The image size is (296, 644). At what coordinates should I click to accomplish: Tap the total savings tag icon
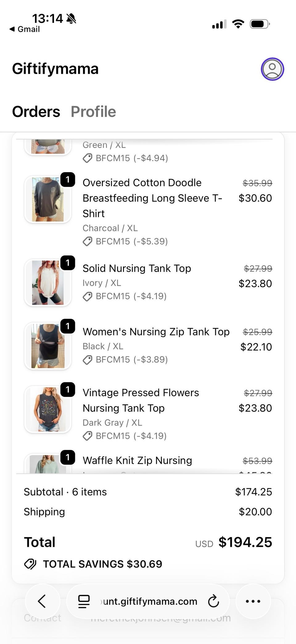click(30, 564)
